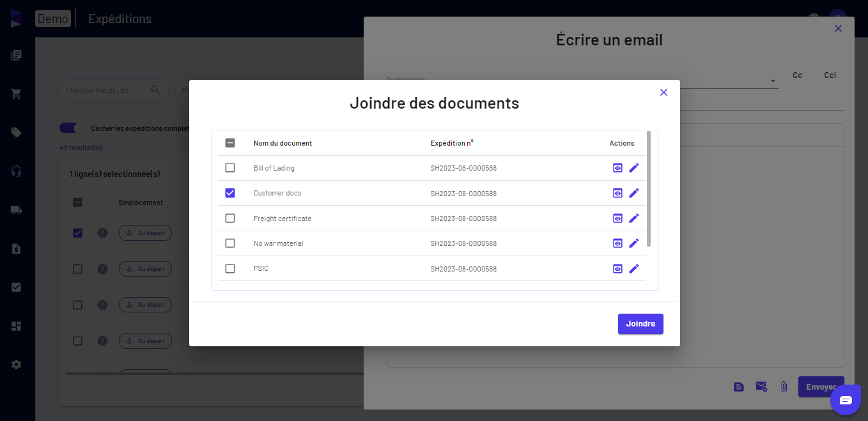Preview the Bill of Lading document

pos(617,168)
